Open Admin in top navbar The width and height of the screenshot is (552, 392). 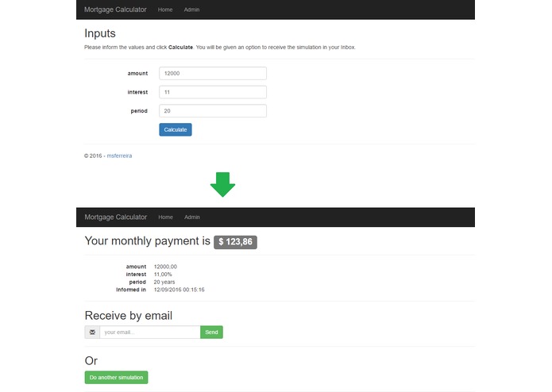coord(191,10)
